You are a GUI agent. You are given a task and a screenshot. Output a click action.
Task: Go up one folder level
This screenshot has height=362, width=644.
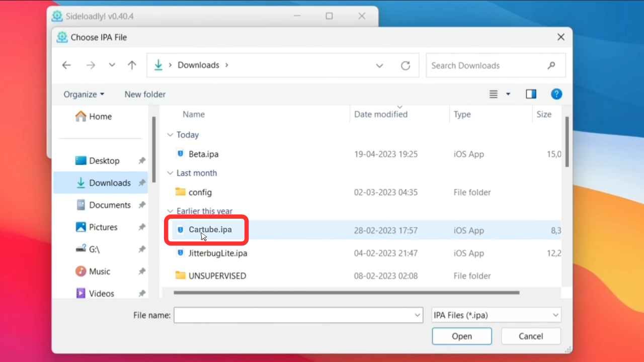(x=132, y=65)
